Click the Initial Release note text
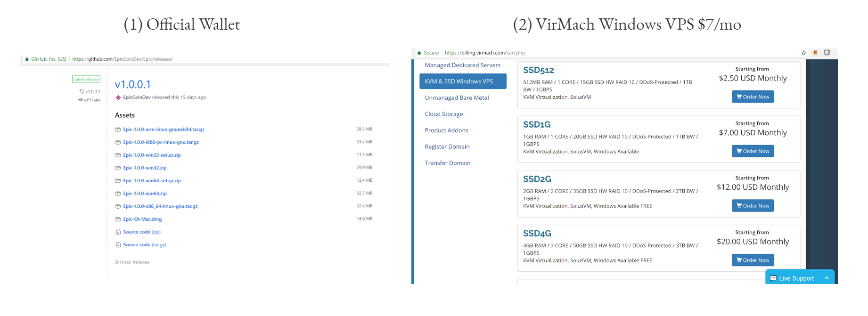 (132, 262)
